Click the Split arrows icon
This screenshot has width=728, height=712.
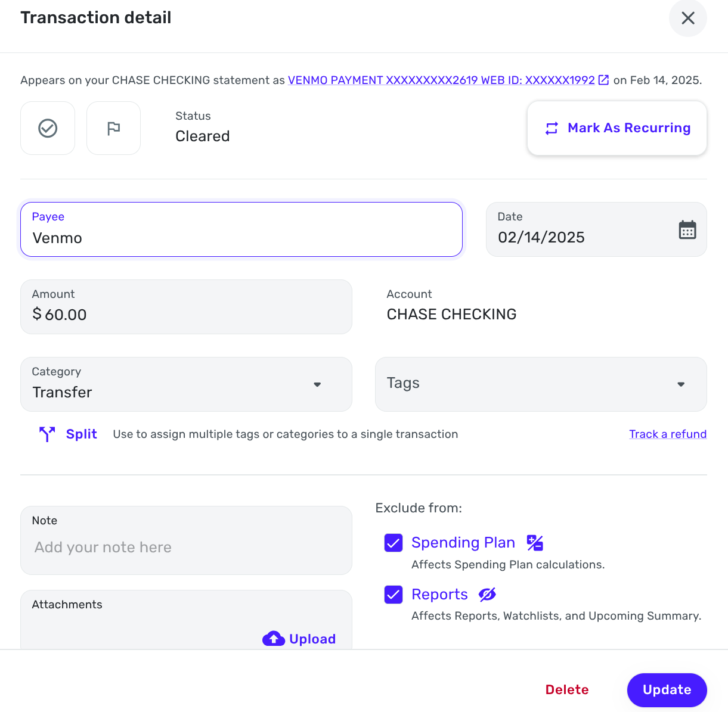[x=47, y=434]
